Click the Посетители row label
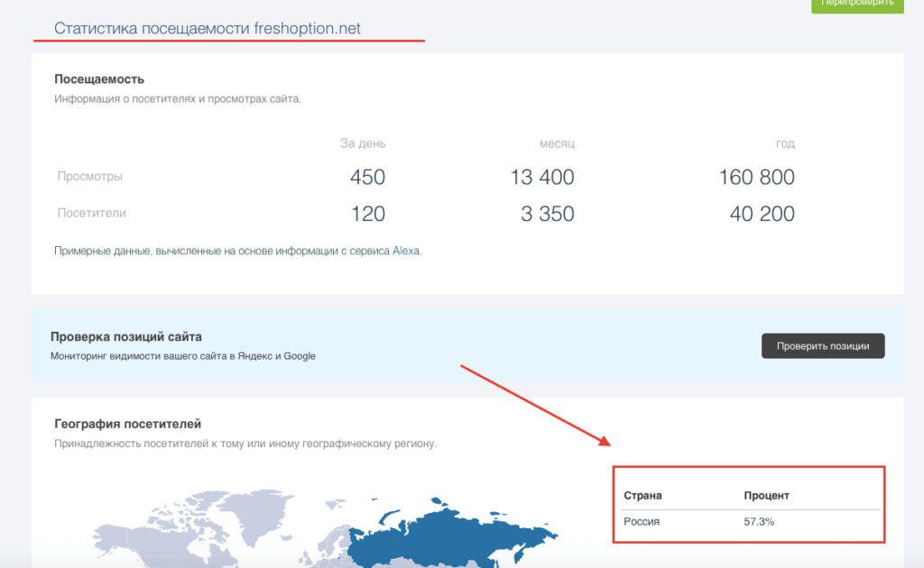Viewport: 924px width, 568px height. tap(92, 214)
